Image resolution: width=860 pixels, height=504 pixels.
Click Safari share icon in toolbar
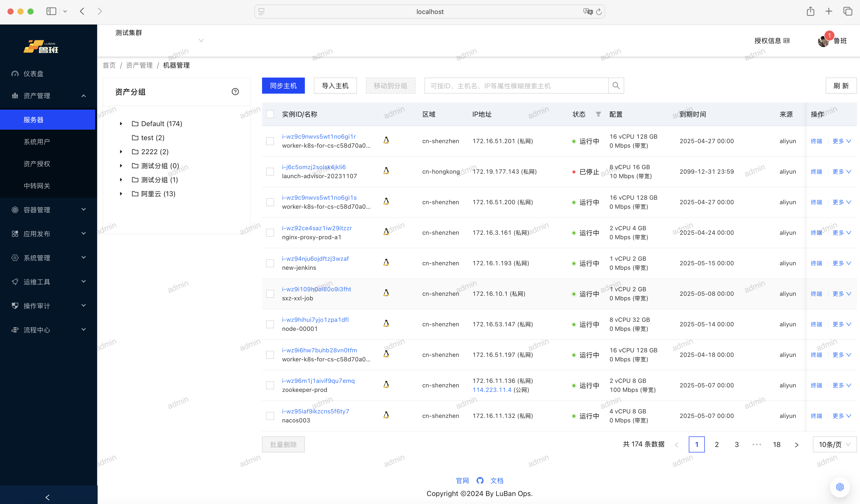810,12
